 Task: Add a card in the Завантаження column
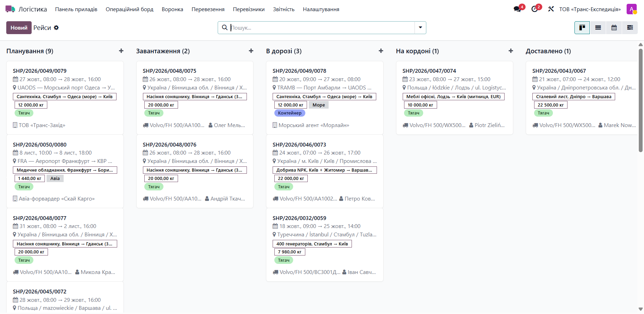[x=251, y=51]
